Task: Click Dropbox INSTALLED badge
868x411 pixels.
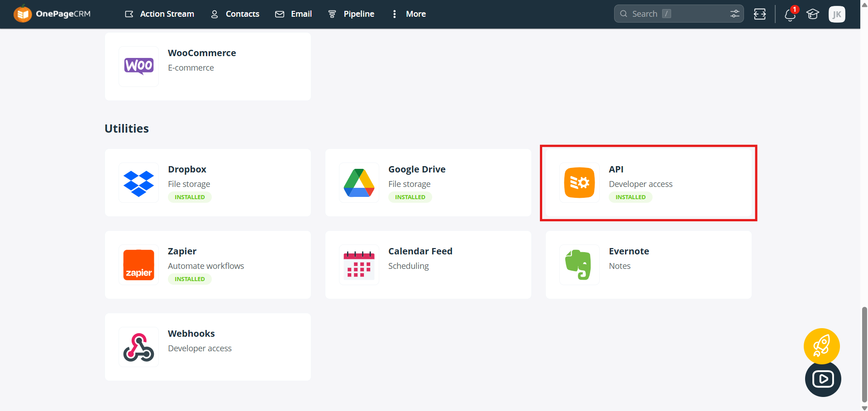Action: point(190,197)
